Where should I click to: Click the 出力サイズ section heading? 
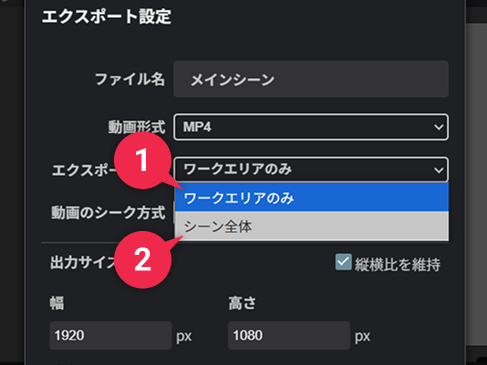pos(83,263)
